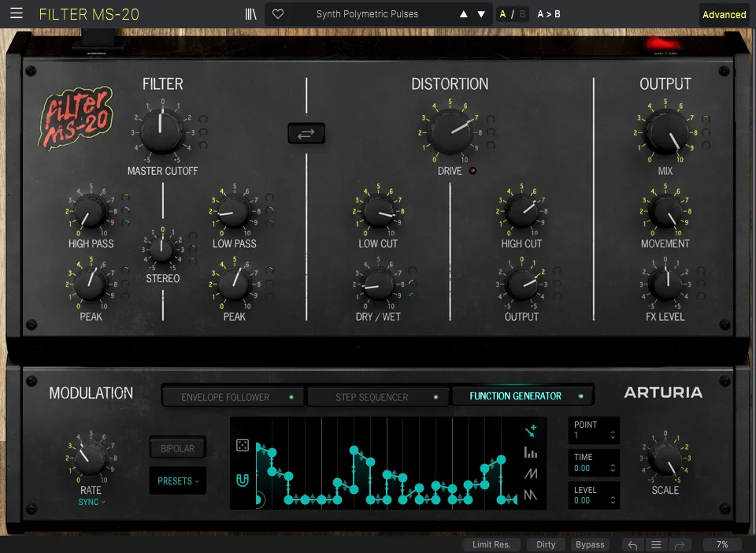756x553 pixels.
Task: Open the Envelope Follower tab
Action: click(x=233, y=397)
